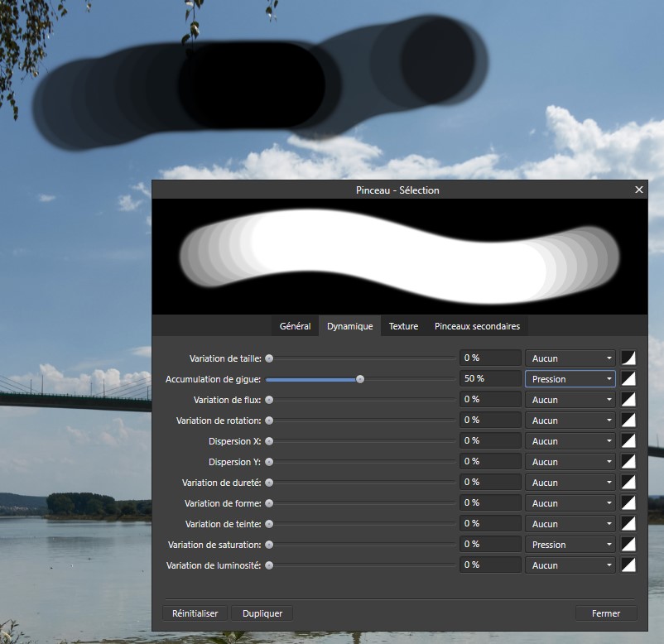Viewport: 664px width, 644px height.
Task: Click the Variation de saturation slider handle
Action: coord(269,545)
